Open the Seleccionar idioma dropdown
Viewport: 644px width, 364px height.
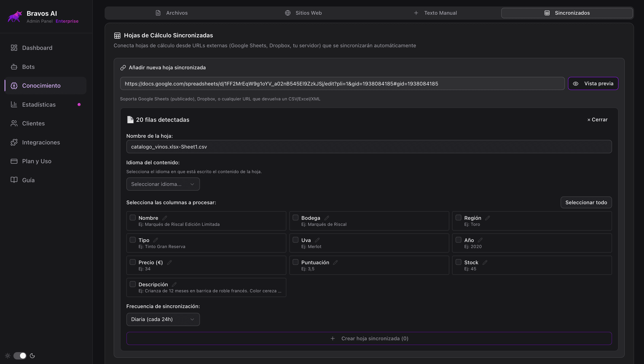coord(163,184)
